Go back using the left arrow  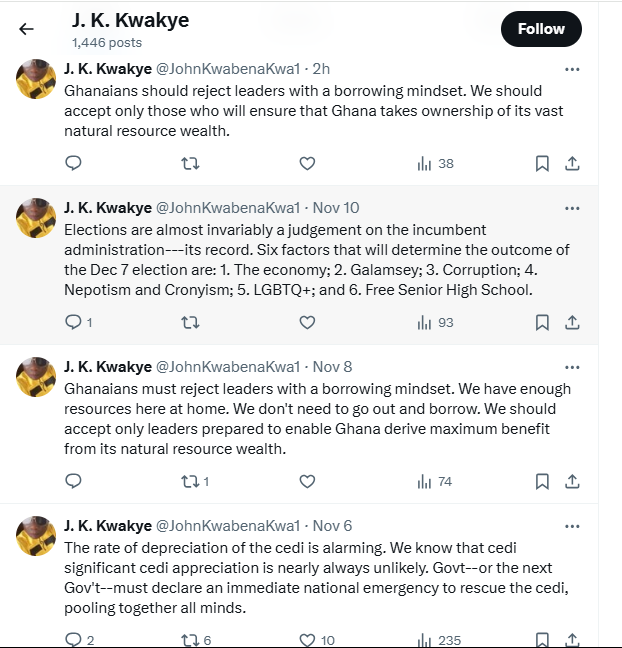click(x=26, y=29)
